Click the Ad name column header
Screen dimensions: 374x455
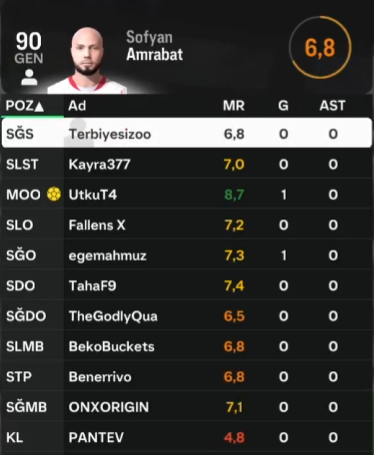[77, 106]
